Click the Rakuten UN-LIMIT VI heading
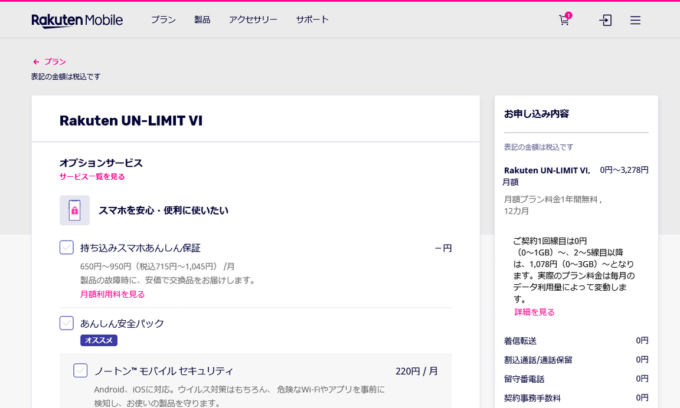The height and width of the screenshot is (408, 680). [x=131, y=121]
